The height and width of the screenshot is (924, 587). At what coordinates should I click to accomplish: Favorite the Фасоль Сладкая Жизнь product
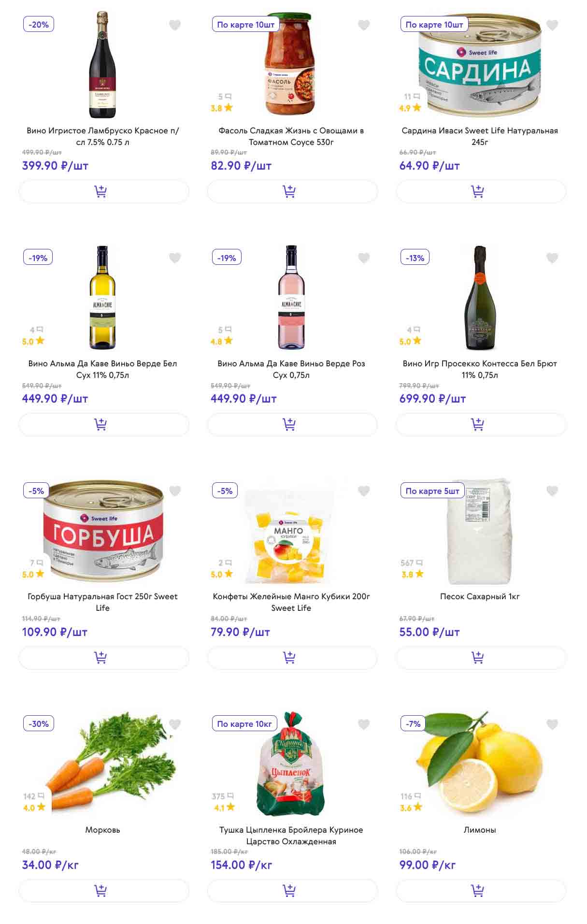364,25
